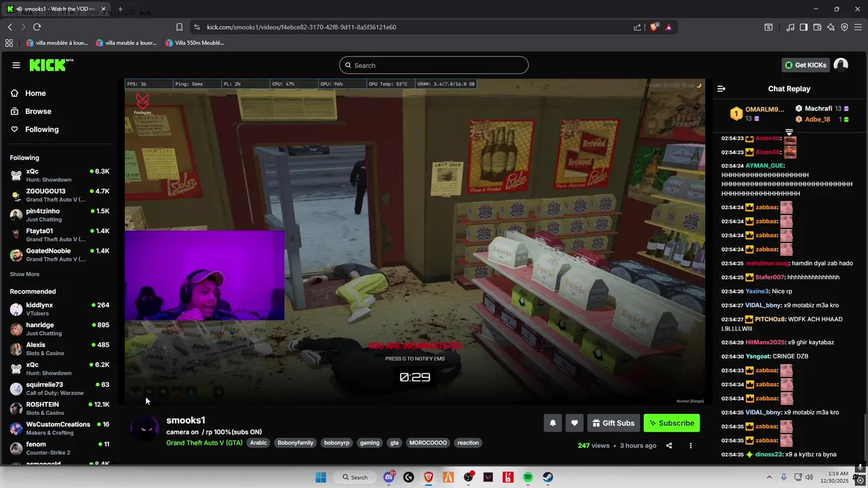
Task: Expand the Following list with Show More
Action: (x=24, y=274)
